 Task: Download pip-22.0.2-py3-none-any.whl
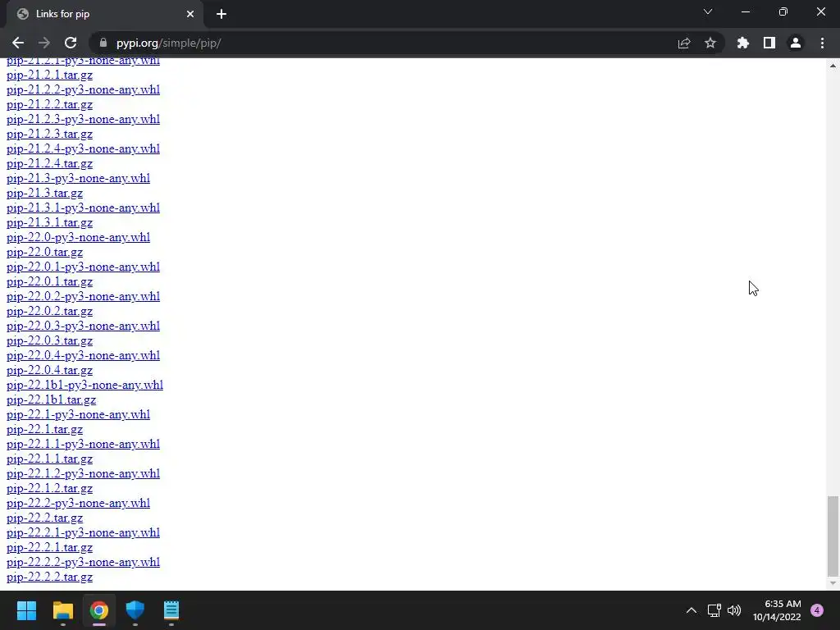[83, 295]
